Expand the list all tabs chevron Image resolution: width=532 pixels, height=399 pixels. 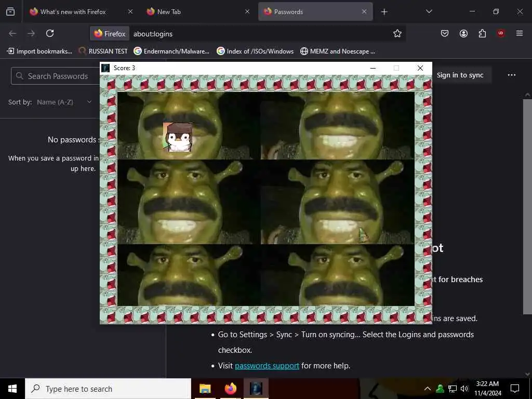(x=429, y=11)
